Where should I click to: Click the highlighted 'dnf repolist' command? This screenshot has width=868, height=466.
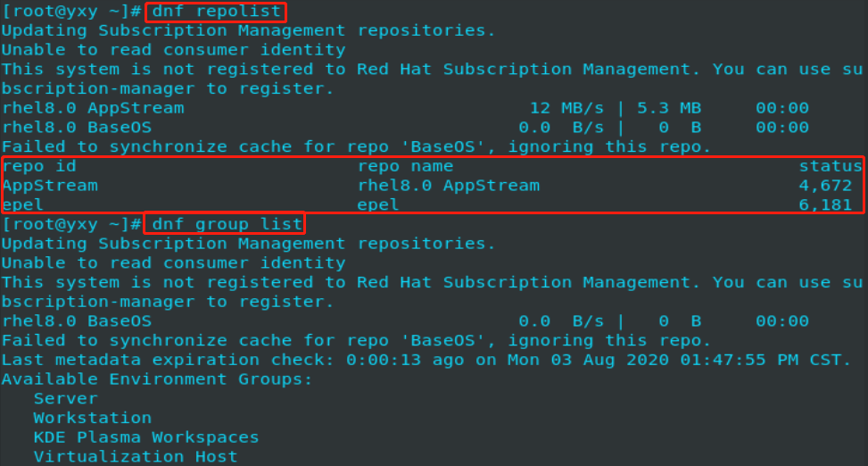[217, 12]
